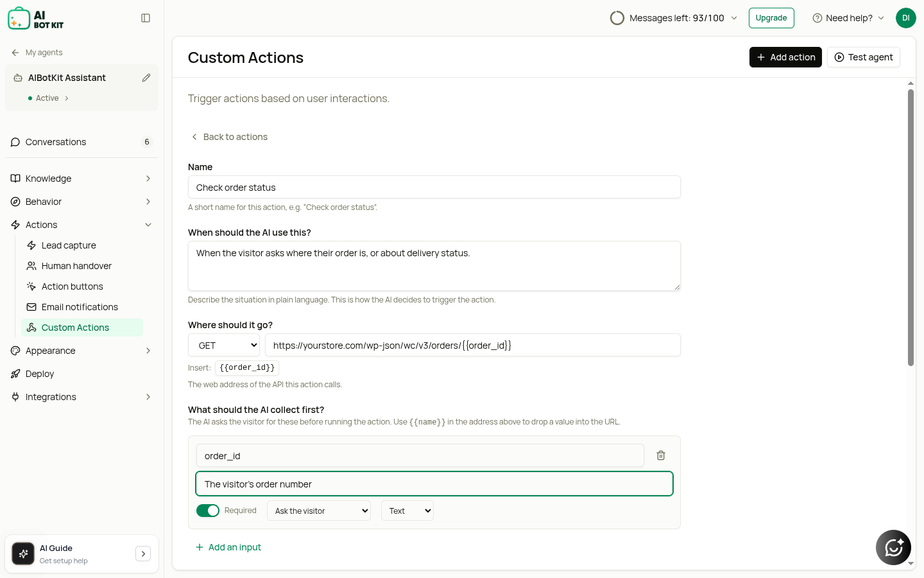The image size is (924, 578).
Task: Expand the Behavior menu
Action: pyautogui.click(x=81, y=202)
